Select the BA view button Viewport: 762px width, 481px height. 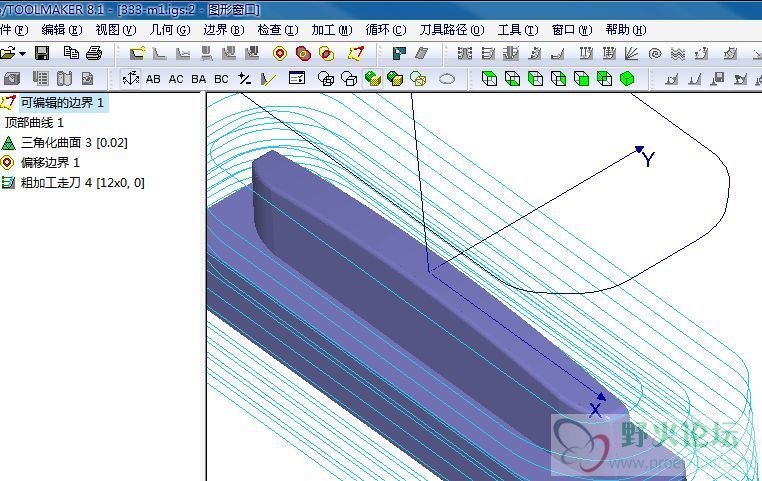coord(198,79)
